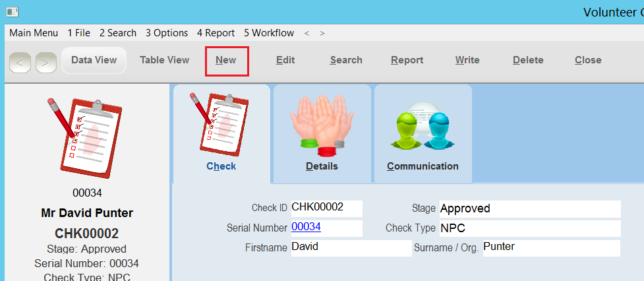This screenshot has height=281, width=644.
Task: Click the application icon in title bar
Action: pyautogui.click(x=13, y=12)
